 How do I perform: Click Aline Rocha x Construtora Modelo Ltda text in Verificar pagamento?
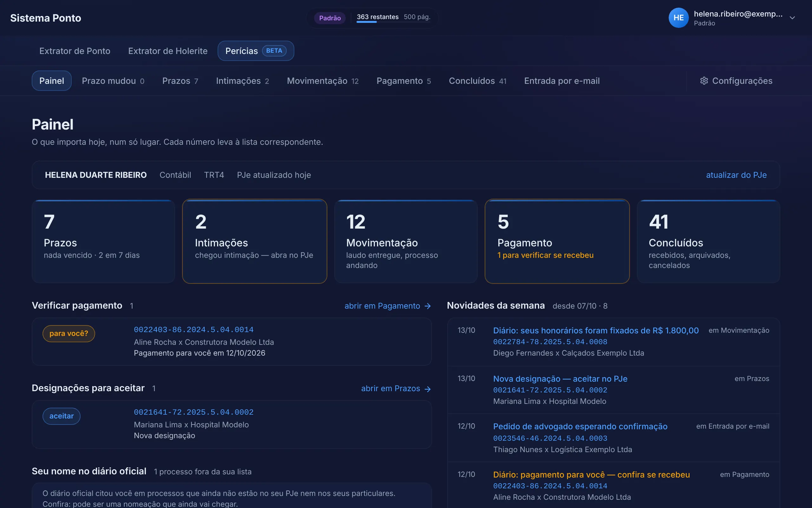[x=204, y=342]
